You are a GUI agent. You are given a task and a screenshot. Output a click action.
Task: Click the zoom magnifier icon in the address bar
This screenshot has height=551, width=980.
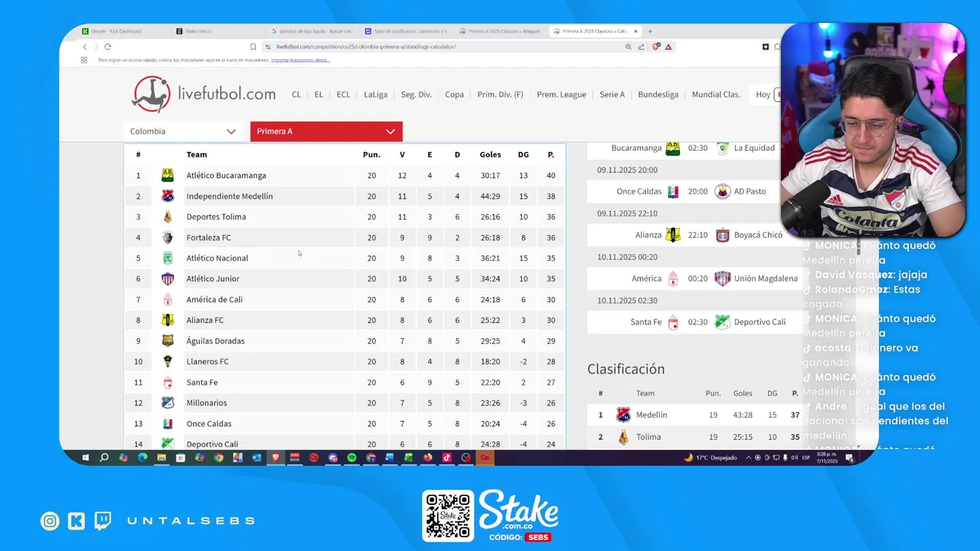pyautogui.click(x=629, y=47)
